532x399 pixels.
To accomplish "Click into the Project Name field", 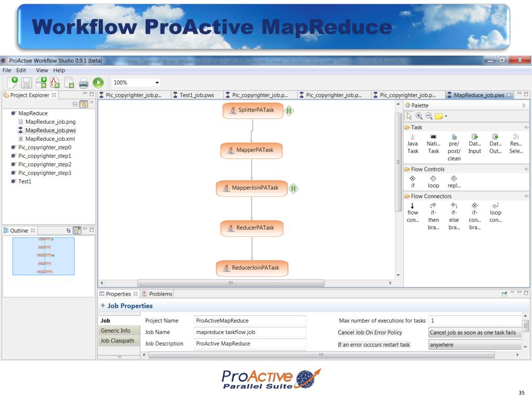I will (x=250, y=321).
